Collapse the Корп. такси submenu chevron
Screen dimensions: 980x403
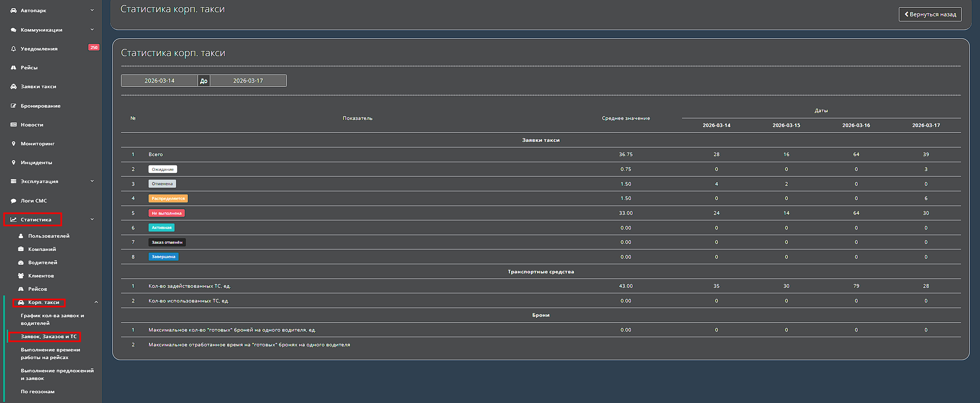point(96,303)
